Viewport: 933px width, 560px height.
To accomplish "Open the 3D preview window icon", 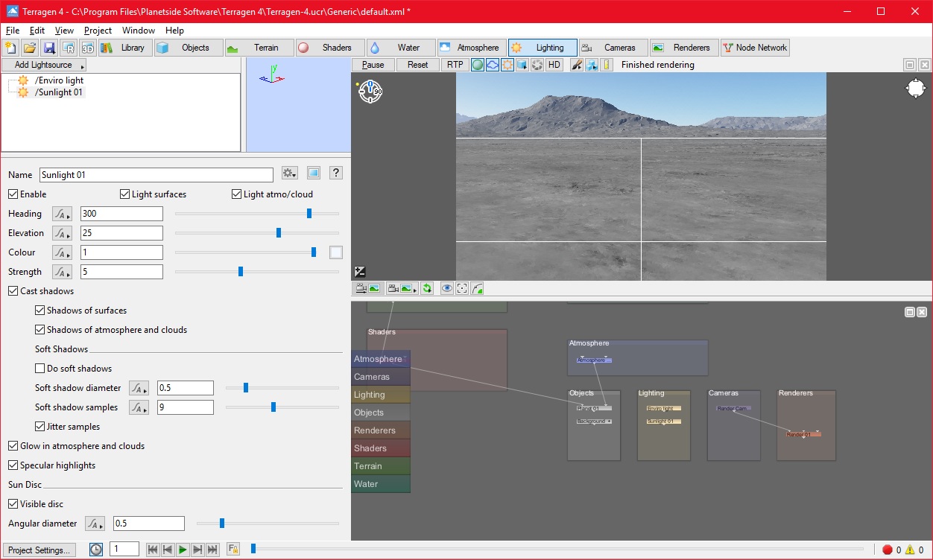I will [88, 48].
